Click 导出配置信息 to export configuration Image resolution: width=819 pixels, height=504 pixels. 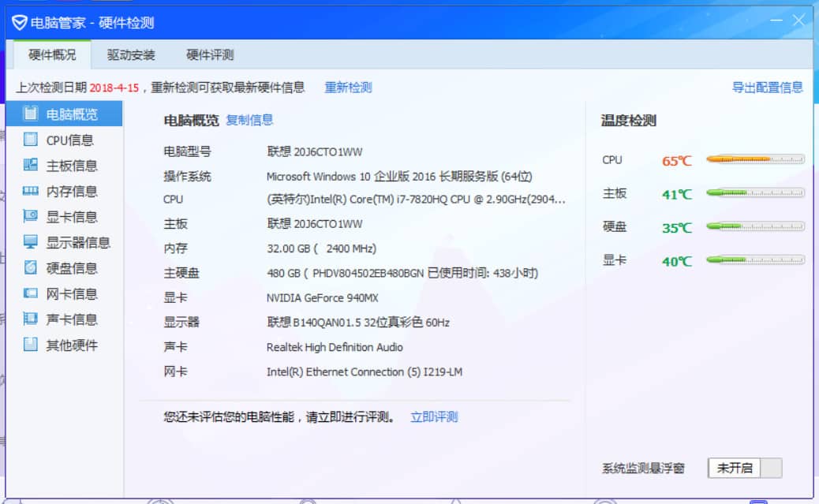tap(767, 88)
